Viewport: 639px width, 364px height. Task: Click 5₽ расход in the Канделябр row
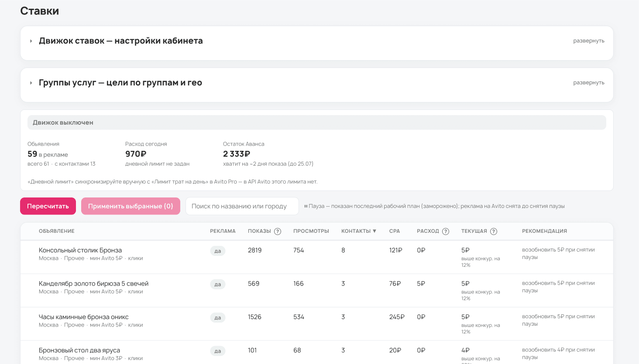pos(421,284)
